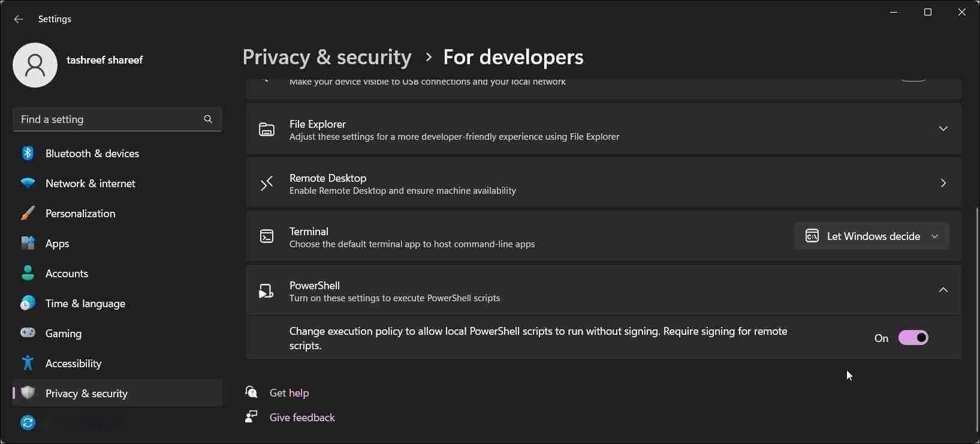
Task: Open Gaming settings page
Action: [117, 333]
